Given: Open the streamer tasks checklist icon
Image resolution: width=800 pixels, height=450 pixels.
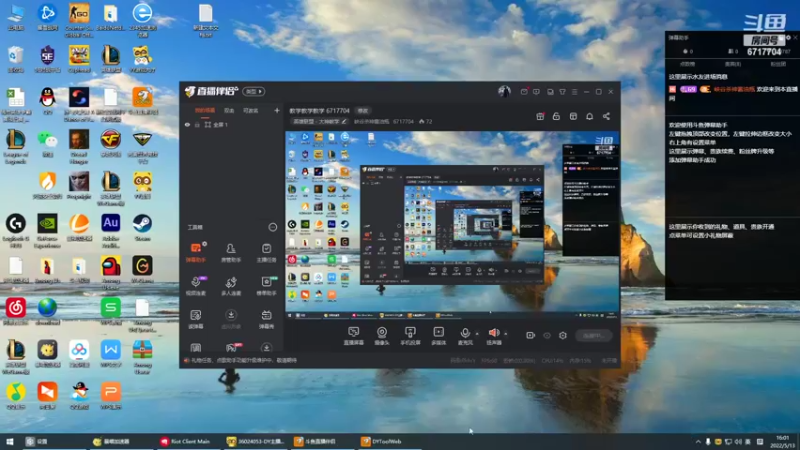Looking at the screenshot, I should pyautogui.click(x=266, y=252).
